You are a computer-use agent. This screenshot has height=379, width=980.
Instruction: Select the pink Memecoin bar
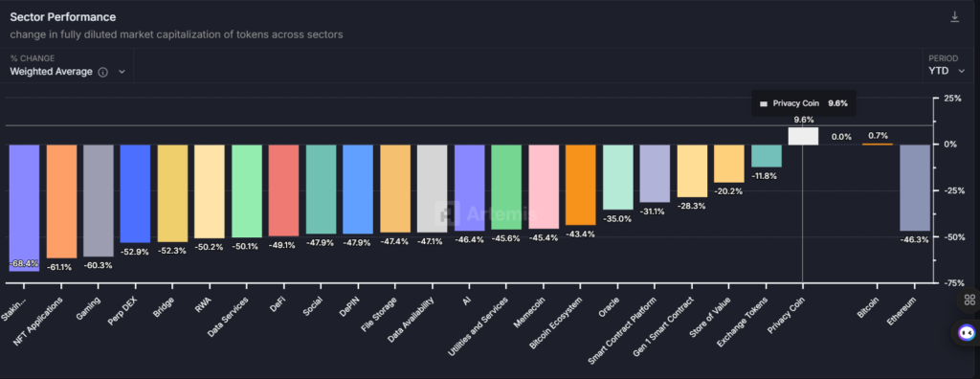tap(544, 187)
